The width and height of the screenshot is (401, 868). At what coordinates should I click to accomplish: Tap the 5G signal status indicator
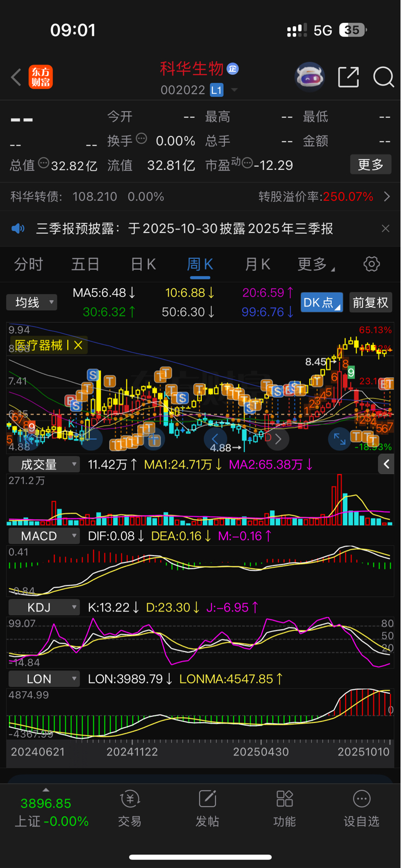[x=323, y=30]
